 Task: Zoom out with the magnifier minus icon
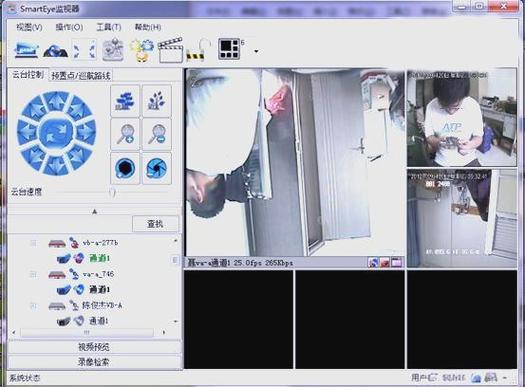[x=157, y=135]
